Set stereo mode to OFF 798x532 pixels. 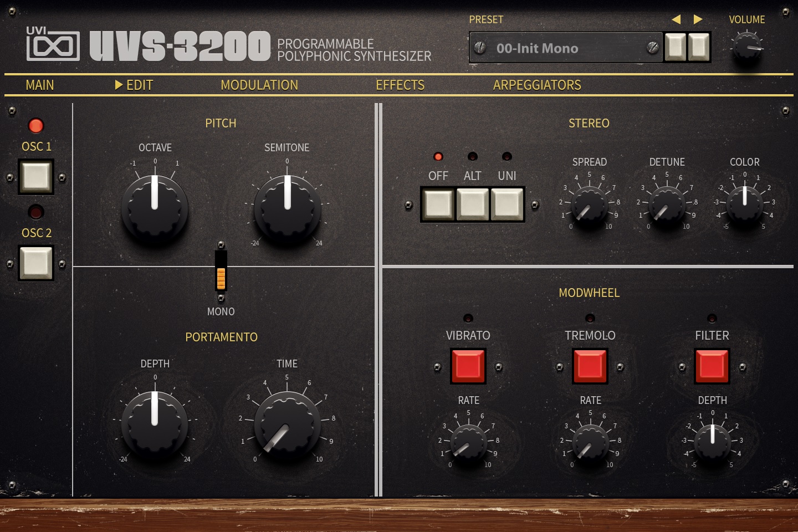tap(438, 204)
